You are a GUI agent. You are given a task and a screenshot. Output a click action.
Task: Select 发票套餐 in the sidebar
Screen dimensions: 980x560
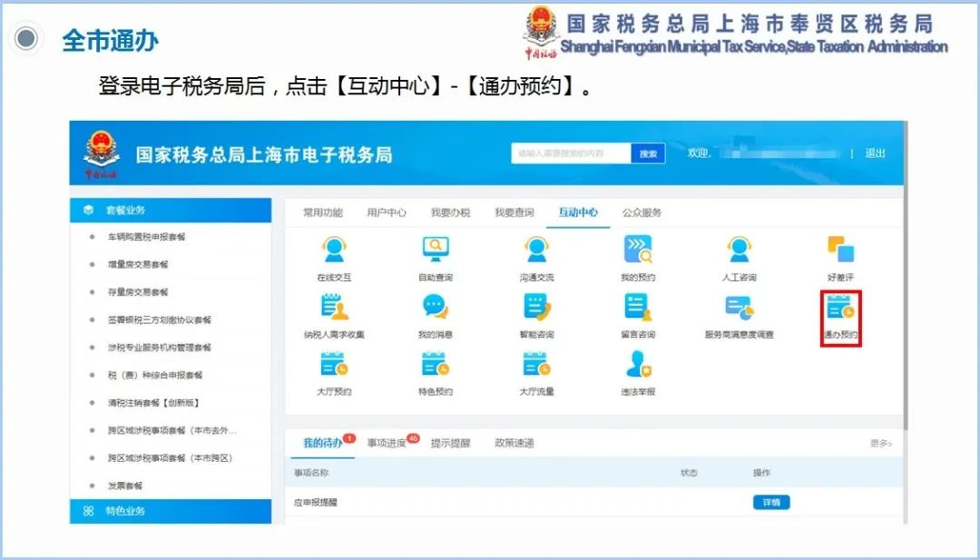(x=125, y=486)
